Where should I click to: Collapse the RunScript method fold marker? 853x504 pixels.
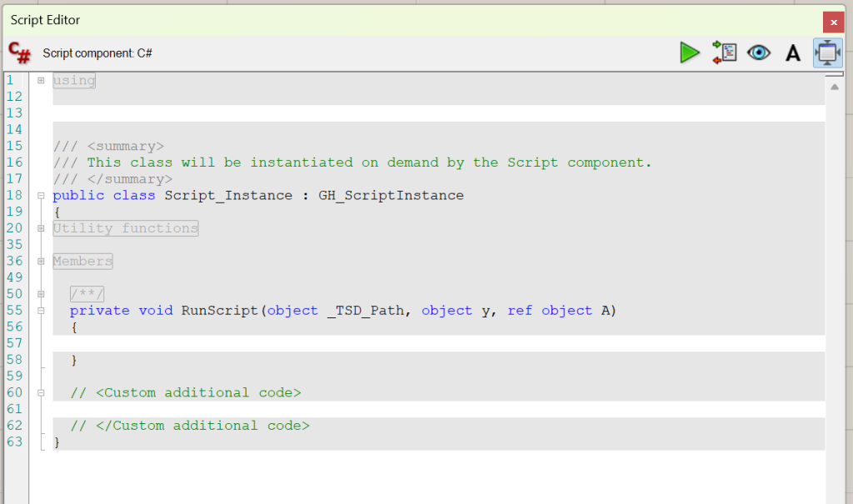pos(41,311)
